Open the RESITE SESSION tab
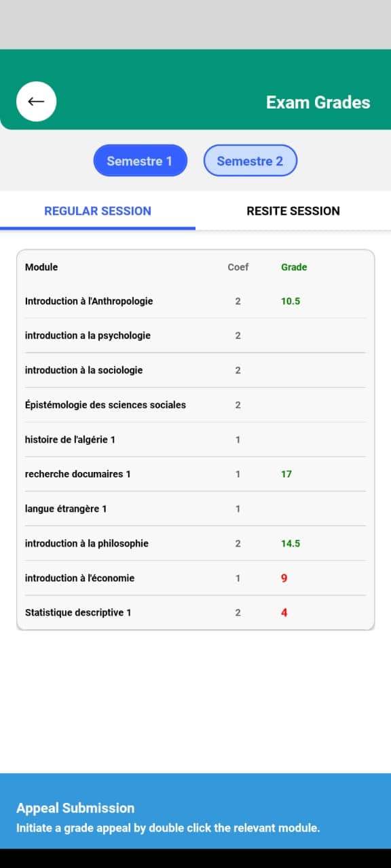The height and width of the screenshot is (868, 391). (x=293, y=211)
